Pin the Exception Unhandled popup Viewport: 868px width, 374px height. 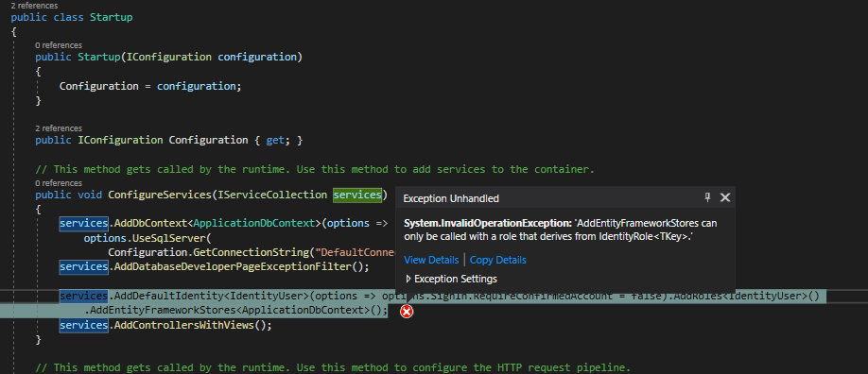point(707,197)
